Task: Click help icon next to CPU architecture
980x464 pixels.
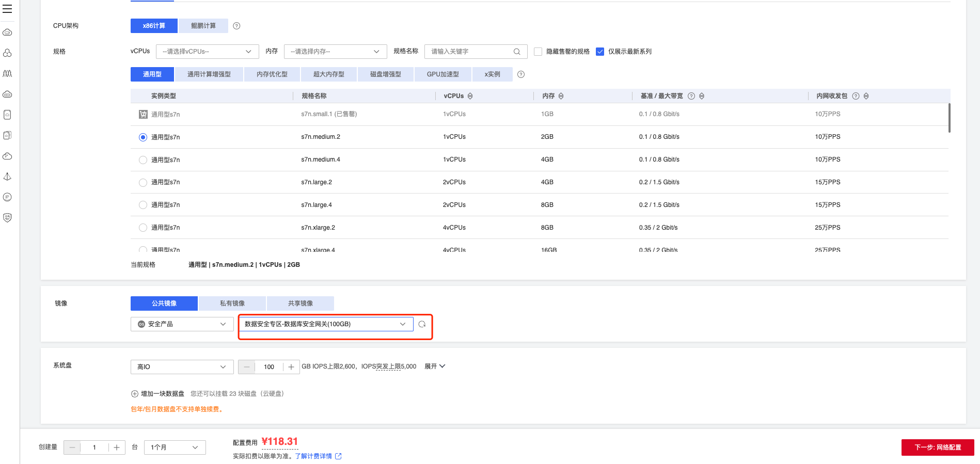Action: coord(236,26)
